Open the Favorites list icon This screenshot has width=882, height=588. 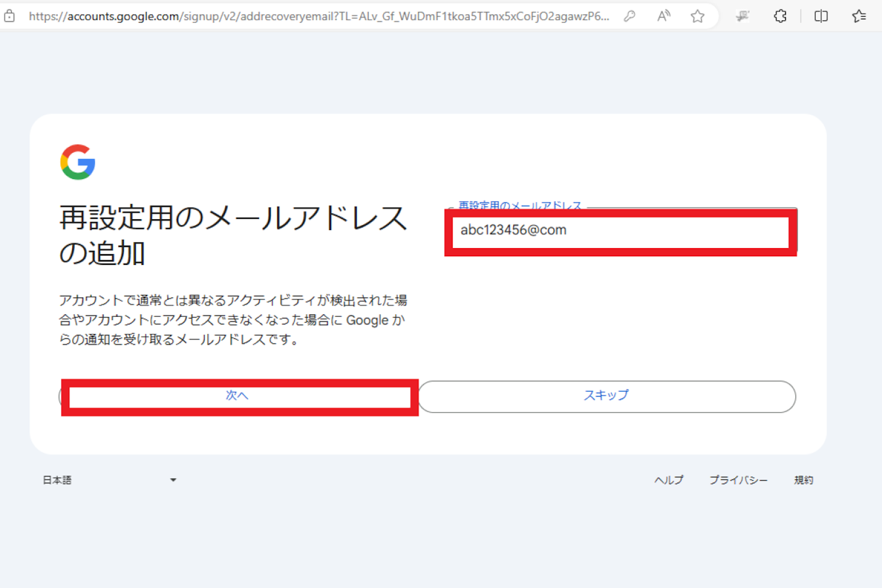859,16
